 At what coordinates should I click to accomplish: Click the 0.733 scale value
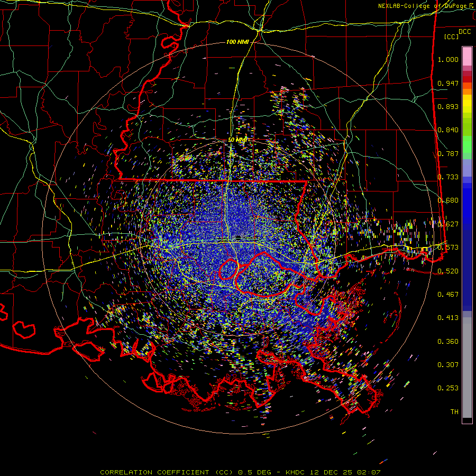448,177
